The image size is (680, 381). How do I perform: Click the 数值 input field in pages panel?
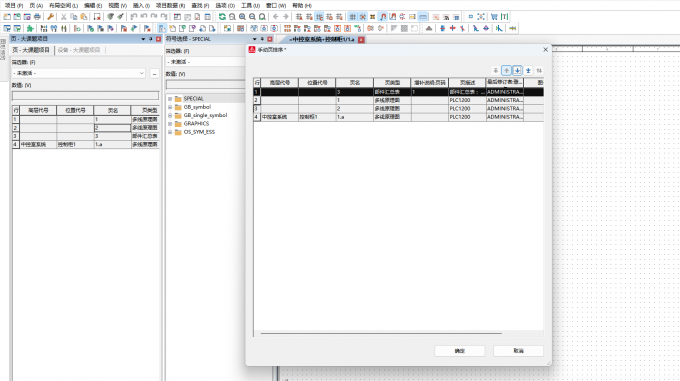tap(85, 96)
